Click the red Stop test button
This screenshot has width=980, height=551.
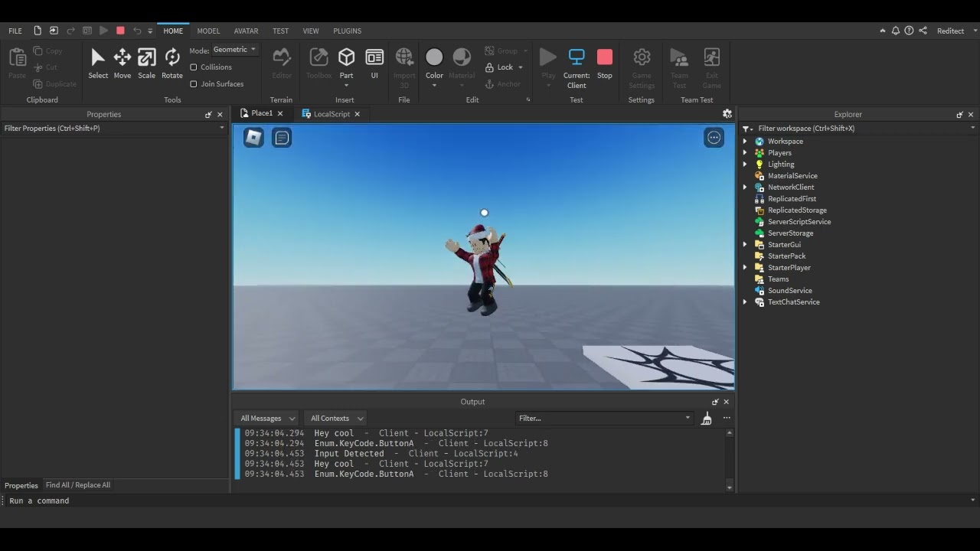point(605,63)
